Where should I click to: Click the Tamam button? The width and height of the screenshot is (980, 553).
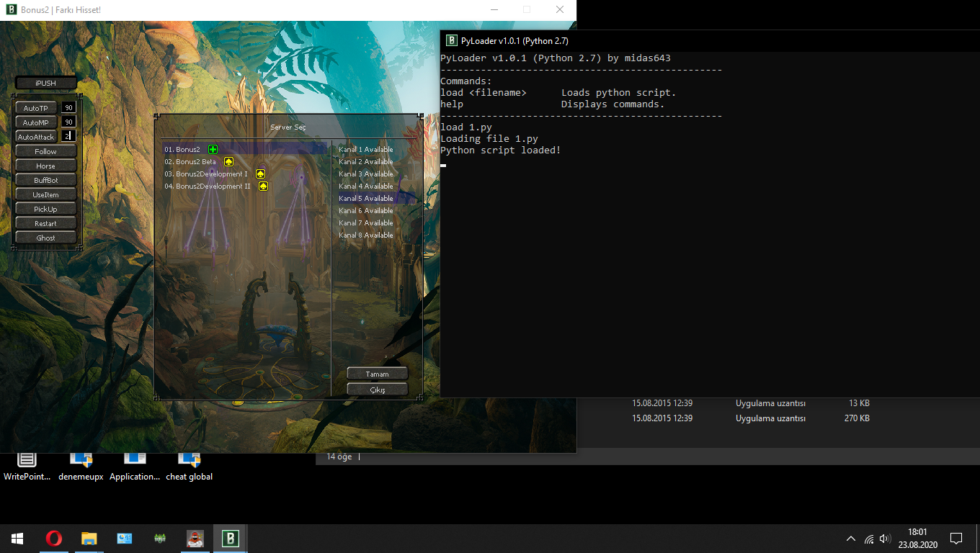coord(377,374)
